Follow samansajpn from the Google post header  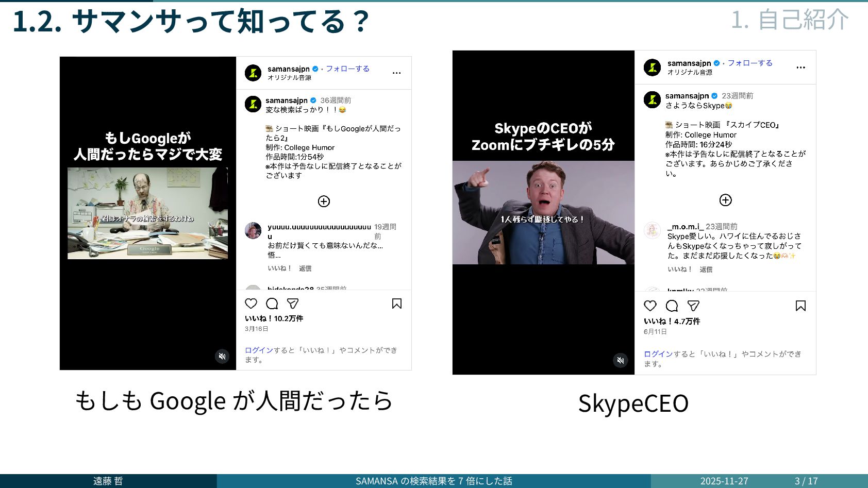click(347, 69)
